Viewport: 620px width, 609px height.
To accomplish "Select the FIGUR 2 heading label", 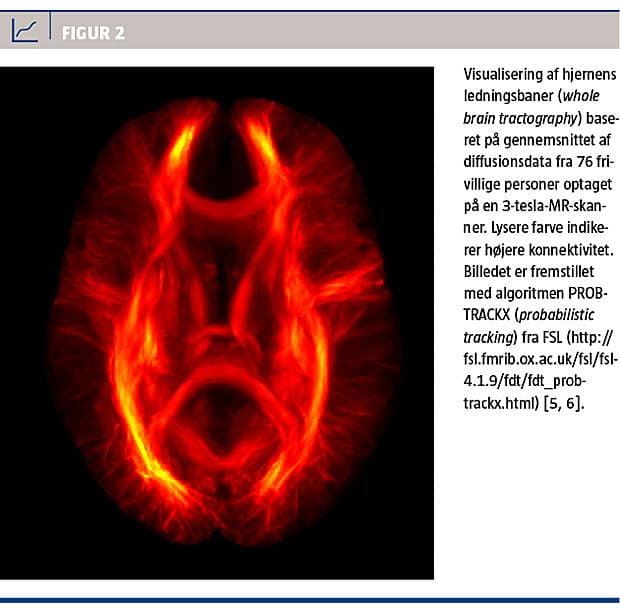I will point(91,32).
